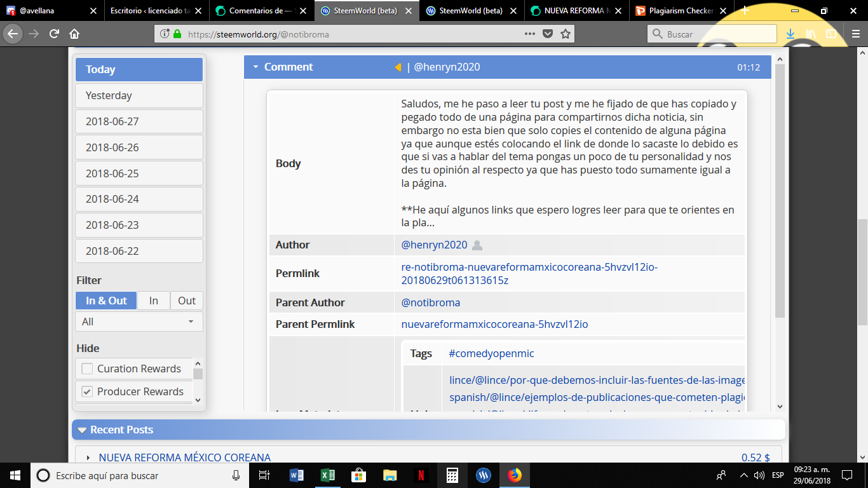Select Today in the date list

[139, 69]
